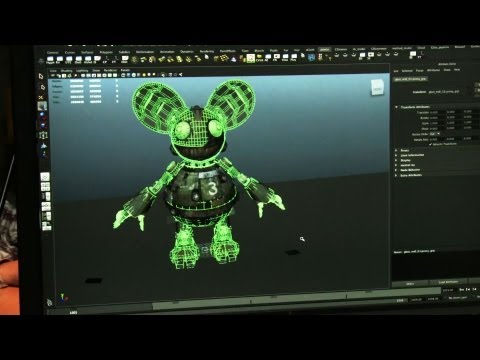Expand the mental ray section
Screen dimensions: 480x360
396,165
